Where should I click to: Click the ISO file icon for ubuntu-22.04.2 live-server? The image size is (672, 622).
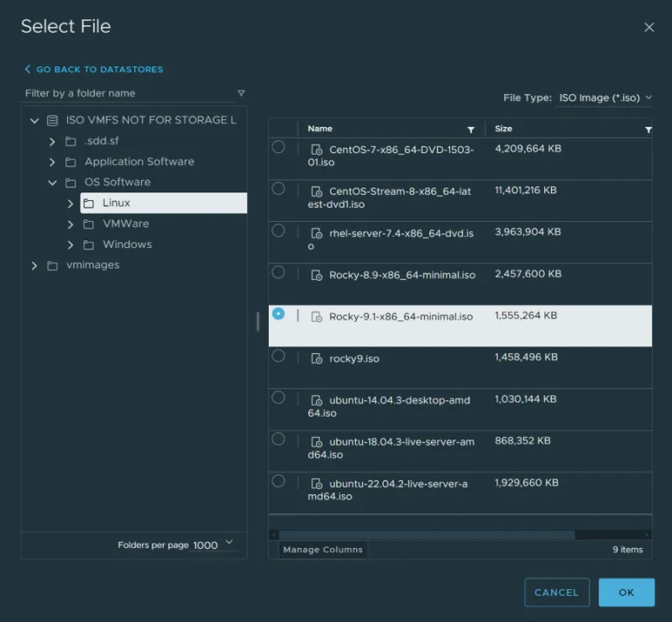317,484
